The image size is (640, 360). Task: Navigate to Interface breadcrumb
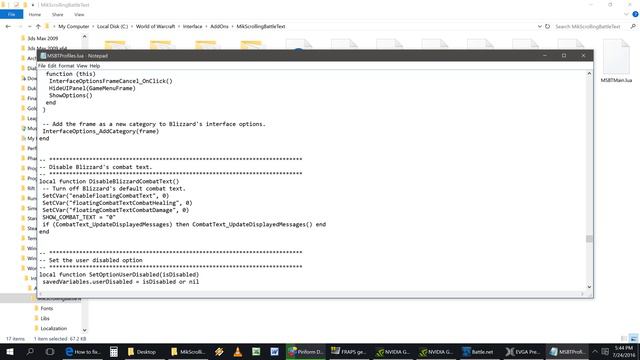click(192, 26)
